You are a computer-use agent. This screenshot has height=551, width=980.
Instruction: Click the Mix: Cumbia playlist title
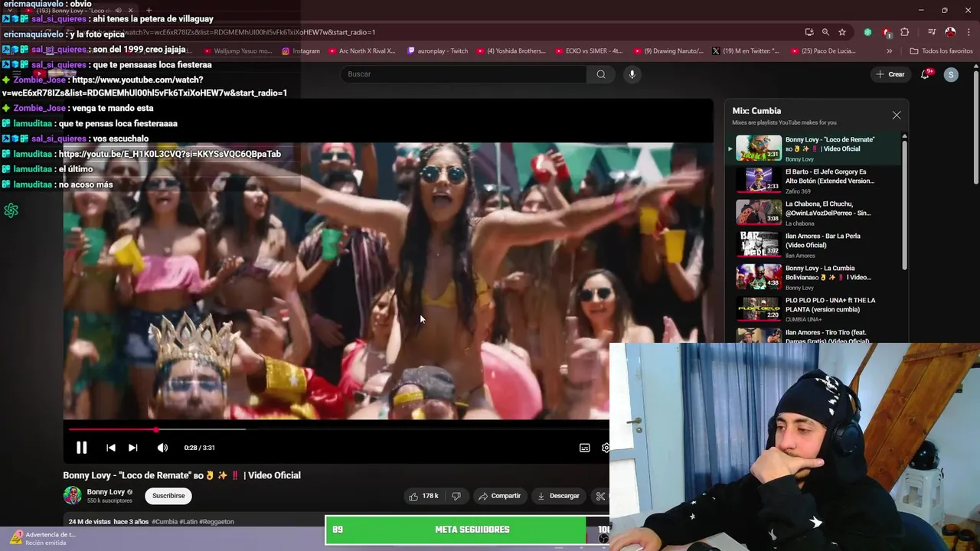point(756,111)
